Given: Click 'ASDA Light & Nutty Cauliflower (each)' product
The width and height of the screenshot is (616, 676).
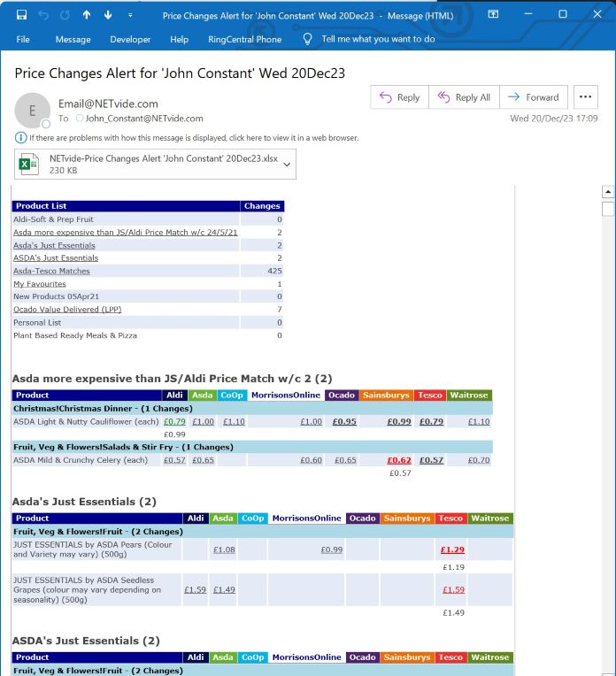Looking at the screenshot, I should pos(86,422).
